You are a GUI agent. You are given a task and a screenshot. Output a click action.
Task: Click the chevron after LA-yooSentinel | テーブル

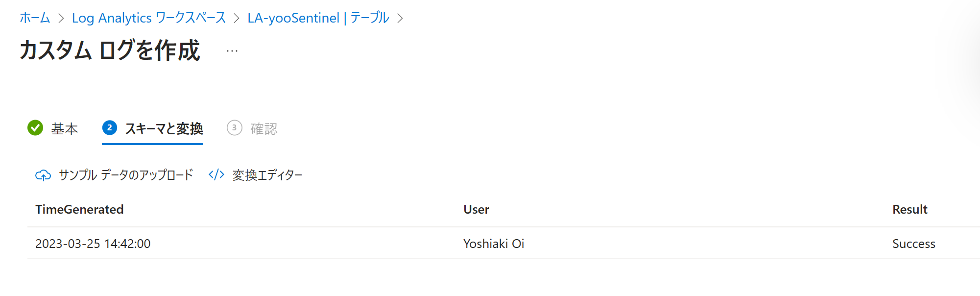click(x=401, y=17)
